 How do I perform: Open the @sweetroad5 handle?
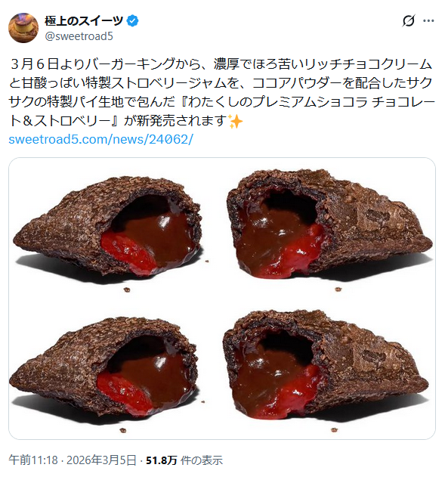click(x=79, y=36)
